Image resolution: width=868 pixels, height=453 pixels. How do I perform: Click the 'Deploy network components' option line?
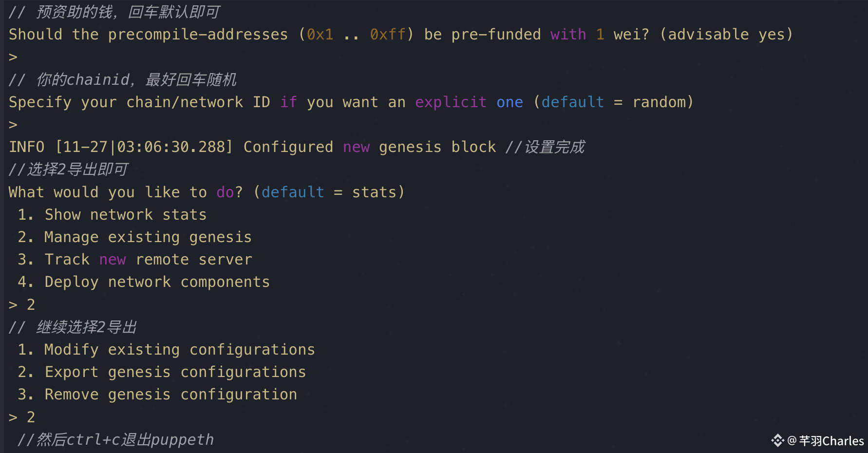click(157, 282)
